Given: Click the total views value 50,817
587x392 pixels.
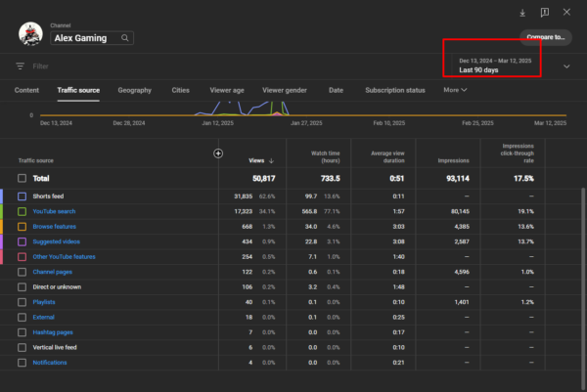Looking at the screenshot, I should (263, 179).
